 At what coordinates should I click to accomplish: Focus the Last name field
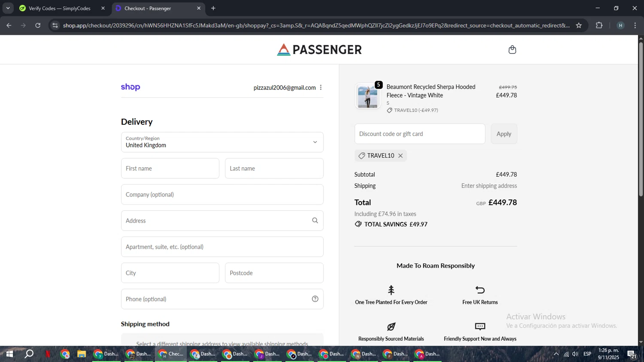274,169
